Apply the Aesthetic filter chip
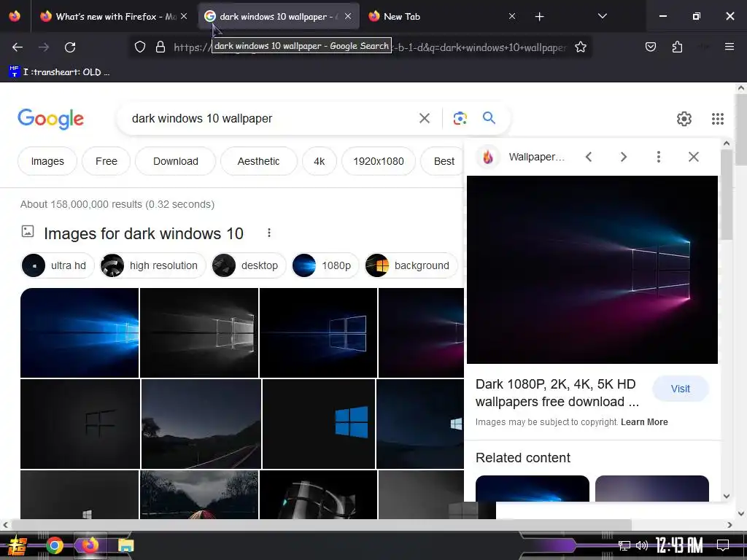This screenshot has height=560, width=747. pyautogui.click(x=259, y=161)
